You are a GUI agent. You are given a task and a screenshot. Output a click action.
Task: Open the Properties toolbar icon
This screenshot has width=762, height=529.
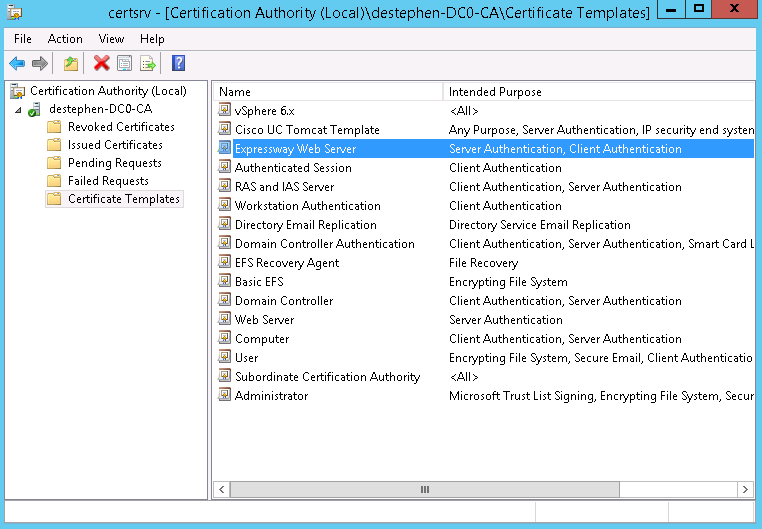[124, 63]
